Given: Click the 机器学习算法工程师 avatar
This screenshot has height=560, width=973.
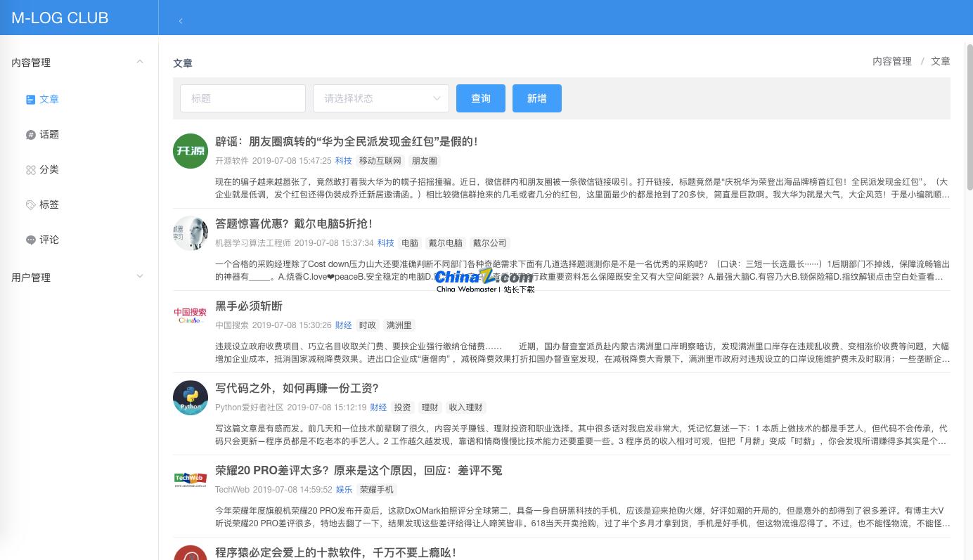Looking at the screenshot, I should point(191,233).
